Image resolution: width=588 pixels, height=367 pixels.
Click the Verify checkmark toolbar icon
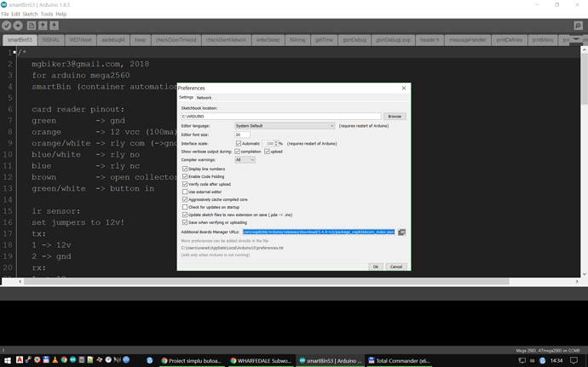[7, 26]
